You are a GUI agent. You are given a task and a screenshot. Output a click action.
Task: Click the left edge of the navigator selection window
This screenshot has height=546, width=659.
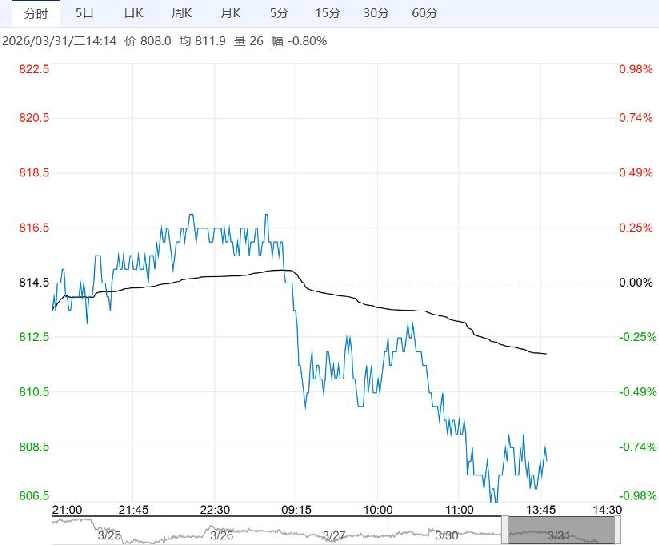point(508,530)
